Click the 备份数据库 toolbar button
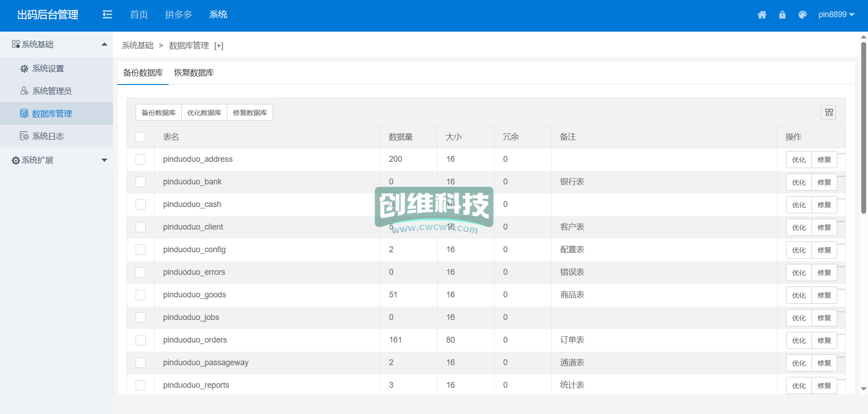This screenshot has width=868, height=414. (x=159, y=113)
